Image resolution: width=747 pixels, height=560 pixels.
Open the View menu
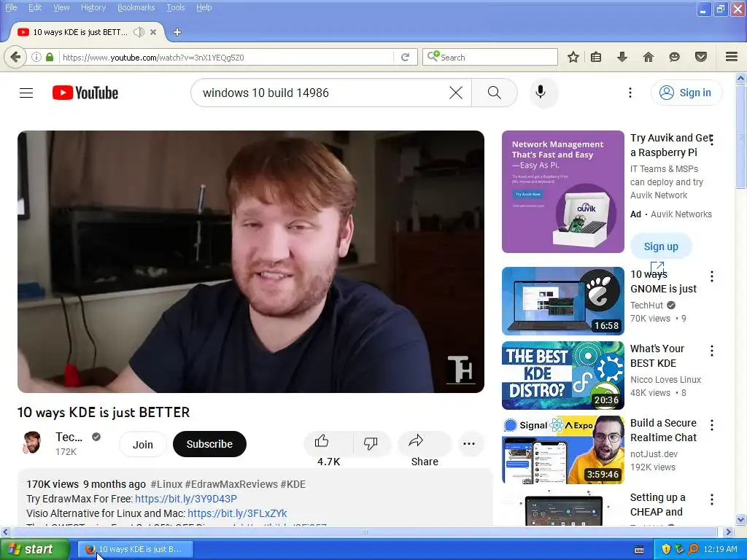click(61, 7)
